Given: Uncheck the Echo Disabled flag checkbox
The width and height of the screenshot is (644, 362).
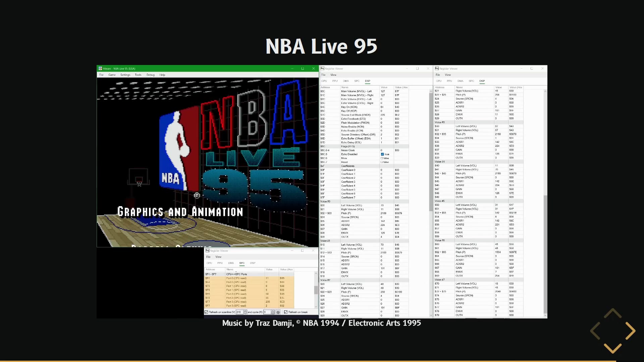Looking at the screenshot, I should (382, 154).
